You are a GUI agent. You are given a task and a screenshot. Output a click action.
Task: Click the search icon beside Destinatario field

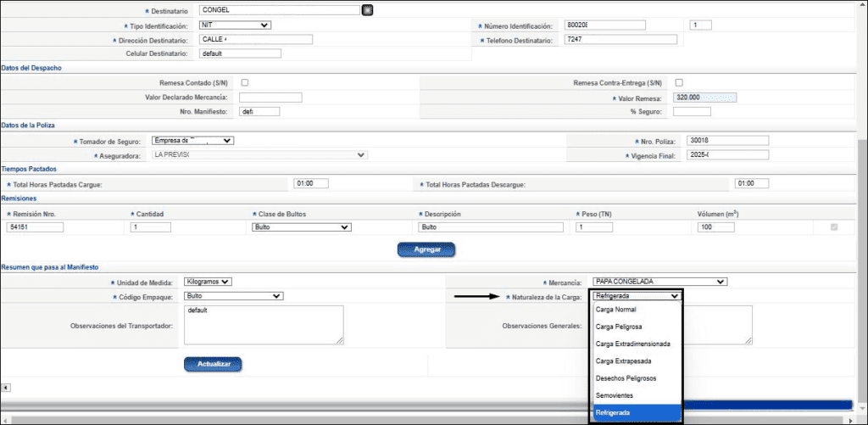(x=367, y=10)
